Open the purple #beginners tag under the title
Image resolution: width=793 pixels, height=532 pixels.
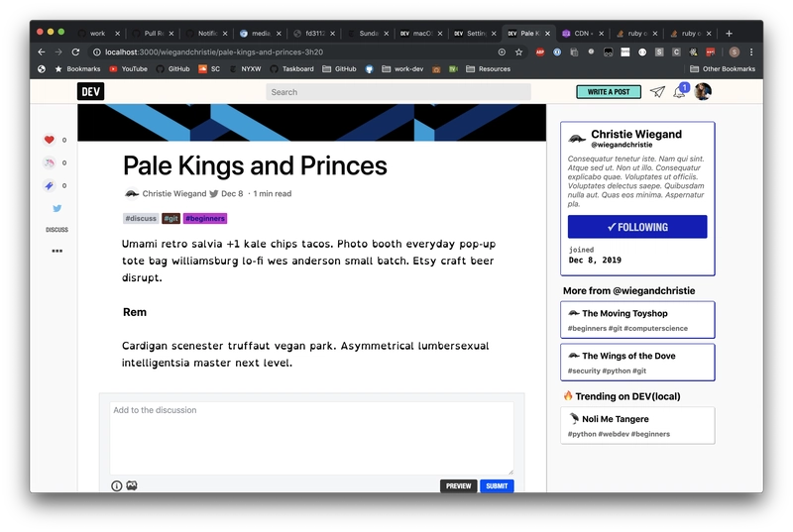tap(205, 218)
